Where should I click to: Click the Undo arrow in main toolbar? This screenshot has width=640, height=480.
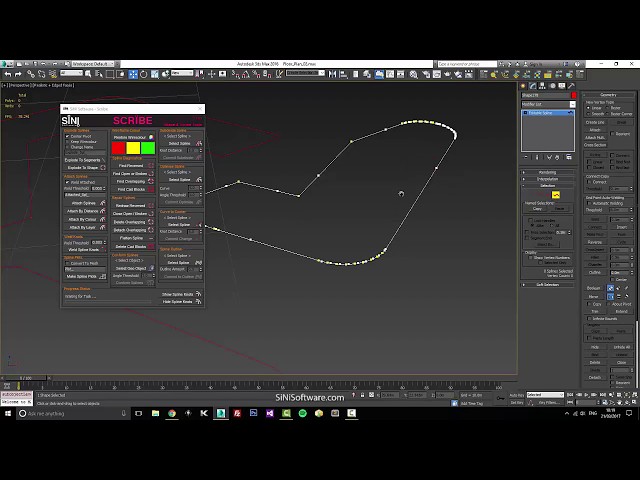(x=8, y=74)
